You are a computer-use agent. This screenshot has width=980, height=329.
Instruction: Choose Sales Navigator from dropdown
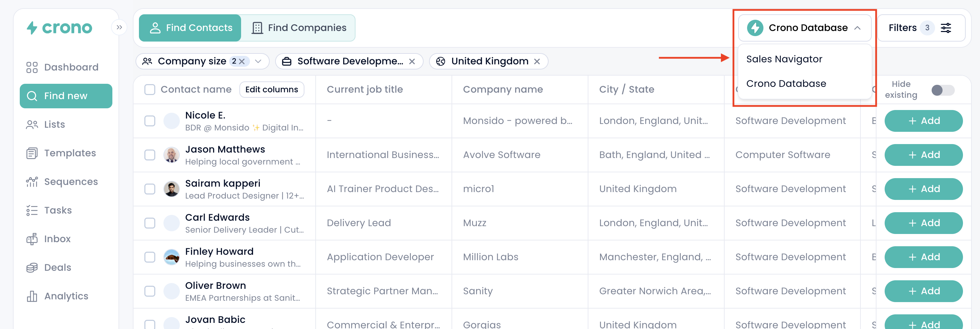click(784, 59)
